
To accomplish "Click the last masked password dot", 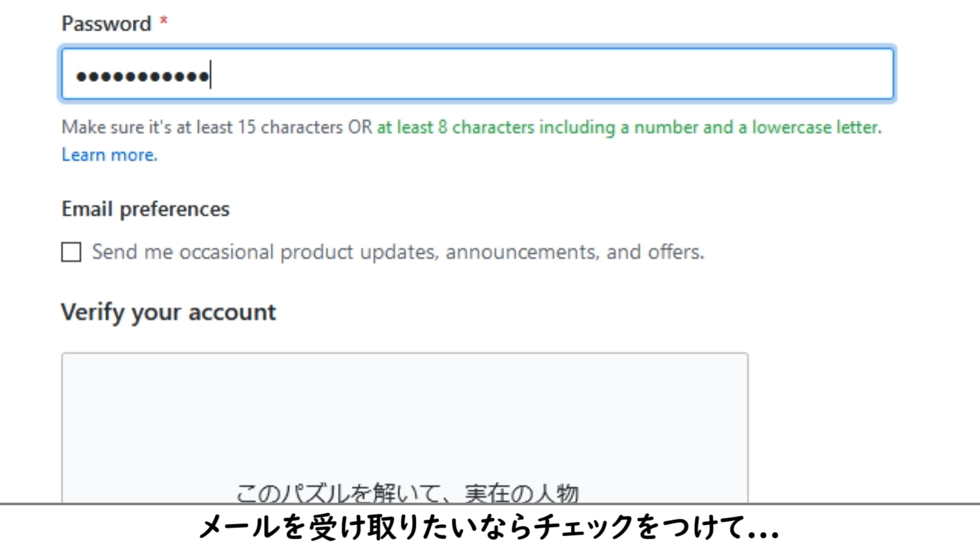I will point(204,77).
